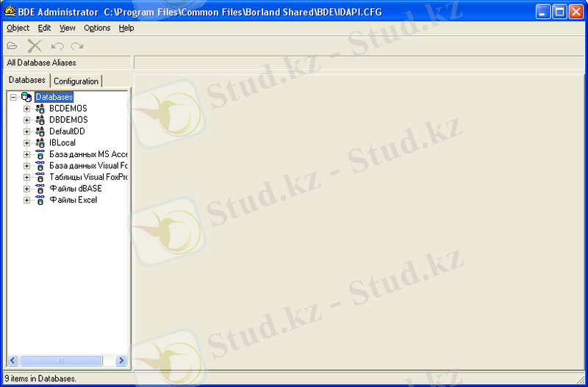Click the Open toolbar icon
Screen dimensions: 588x387
pyautogui.click(x=12, y=46)
